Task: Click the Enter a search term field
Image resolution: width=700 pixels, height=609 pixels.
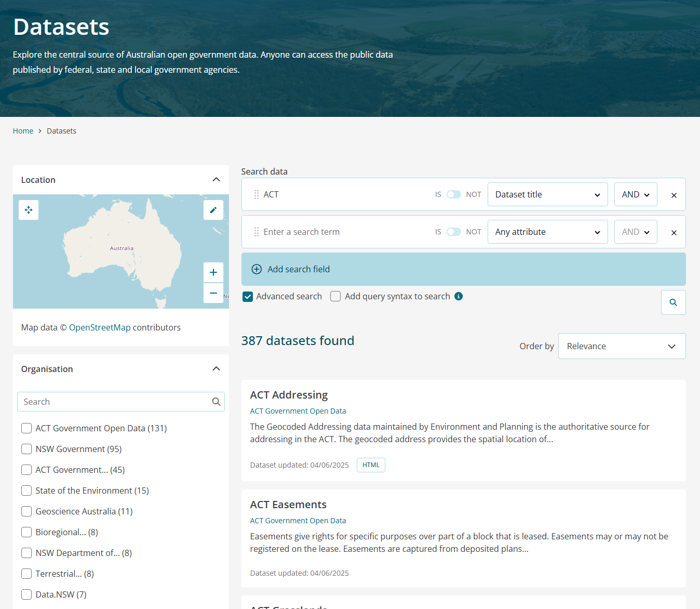Action: click(x=343, y=232)
